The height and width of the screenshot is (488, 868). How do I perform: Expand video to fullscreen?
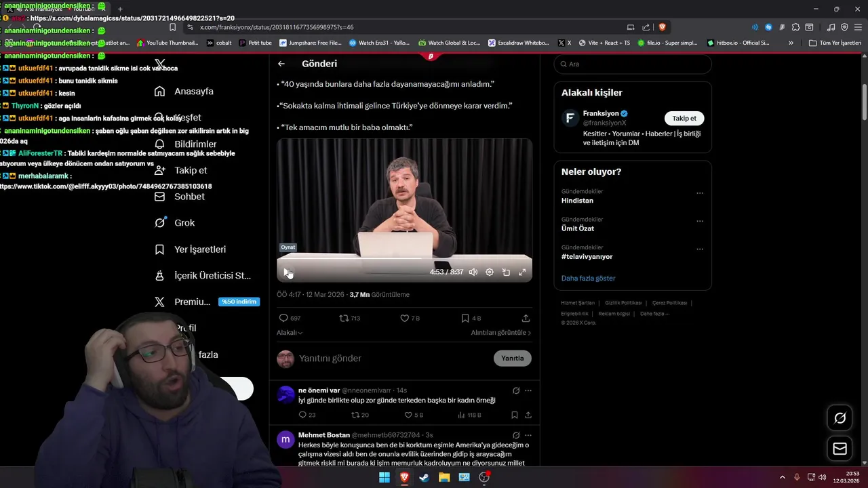pos(522,272)
